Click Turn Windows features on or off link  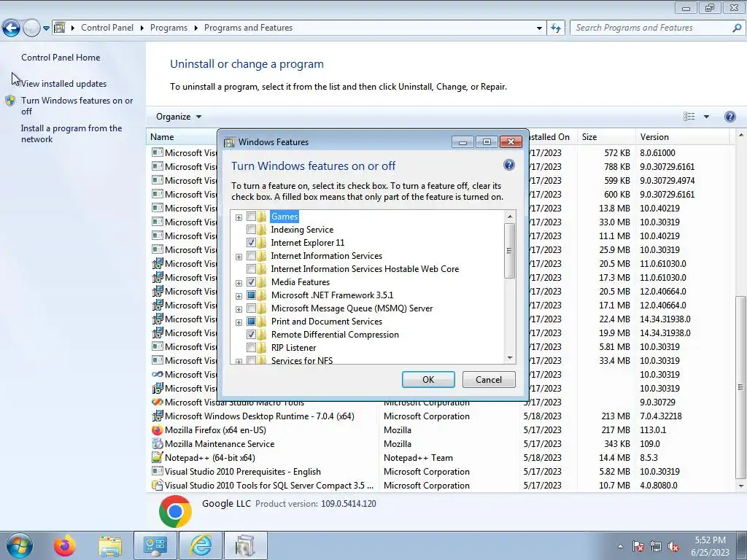77,106
